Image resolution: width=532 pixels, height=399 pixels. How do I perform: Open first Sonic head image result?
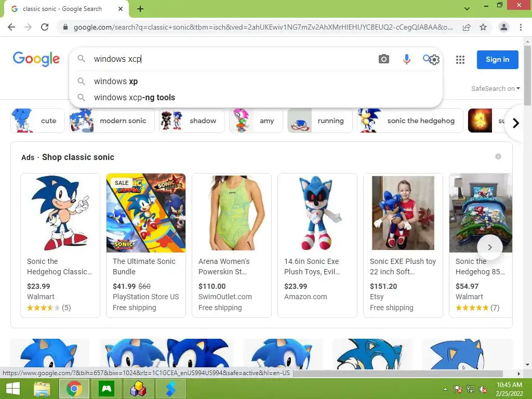(50, 354)
